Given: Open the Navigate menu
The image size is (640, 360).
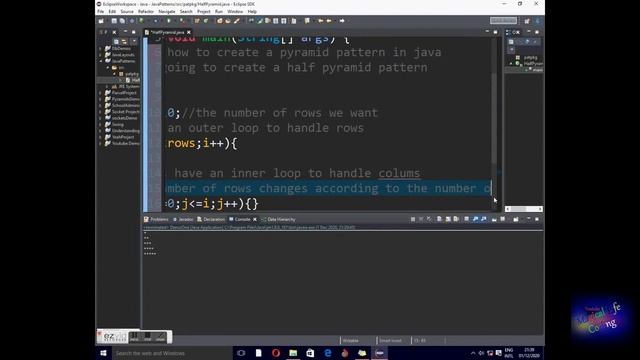Looking at the screenshot, I should (x=167, y=12).
